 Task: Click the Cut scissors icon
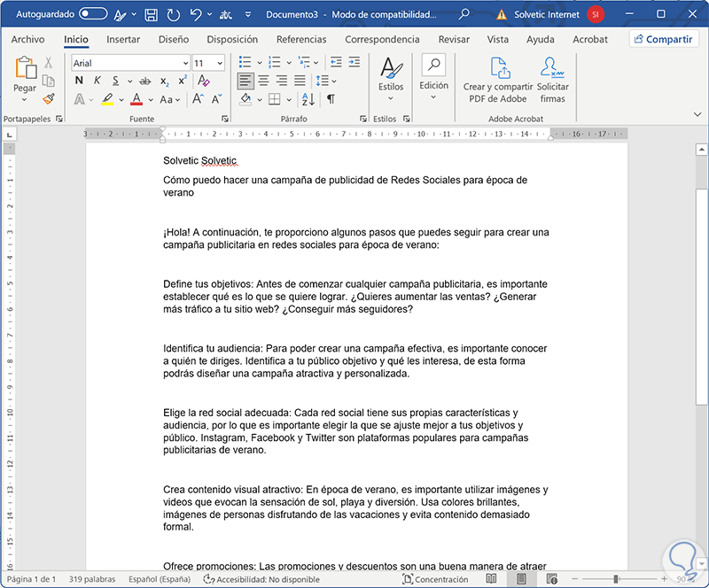pyautogui.click(x=49, y=62)
